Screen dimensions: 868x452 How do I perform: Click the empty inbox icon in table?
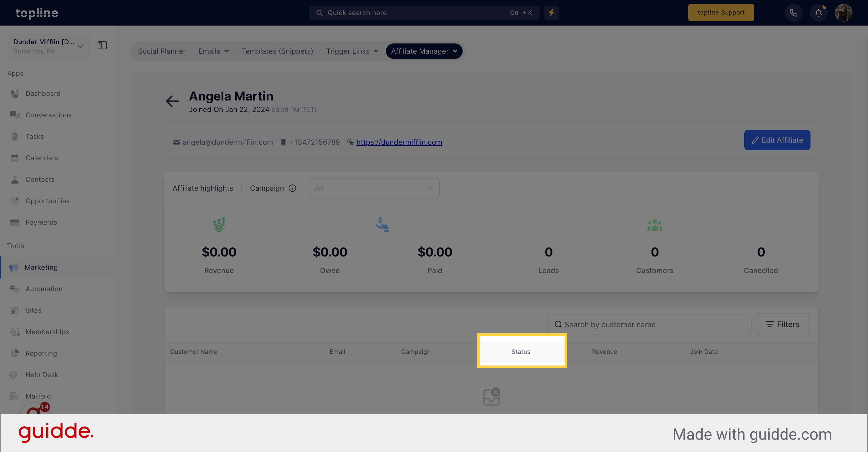(x=492, y=397)
